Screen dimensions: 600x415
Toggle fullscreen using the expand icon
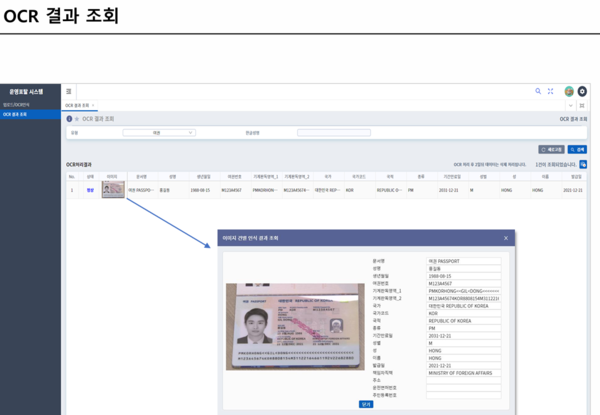pyautogui.click(x=550, y=91)
